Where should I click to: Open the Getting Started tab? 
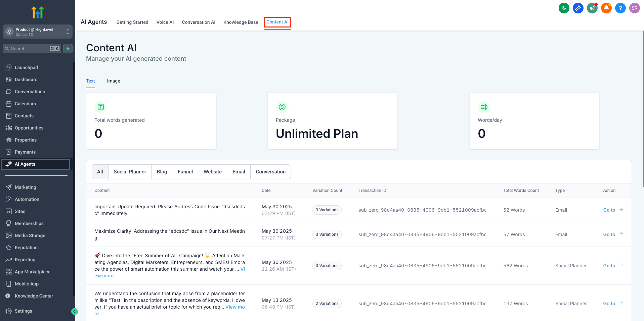click(132, 22)
